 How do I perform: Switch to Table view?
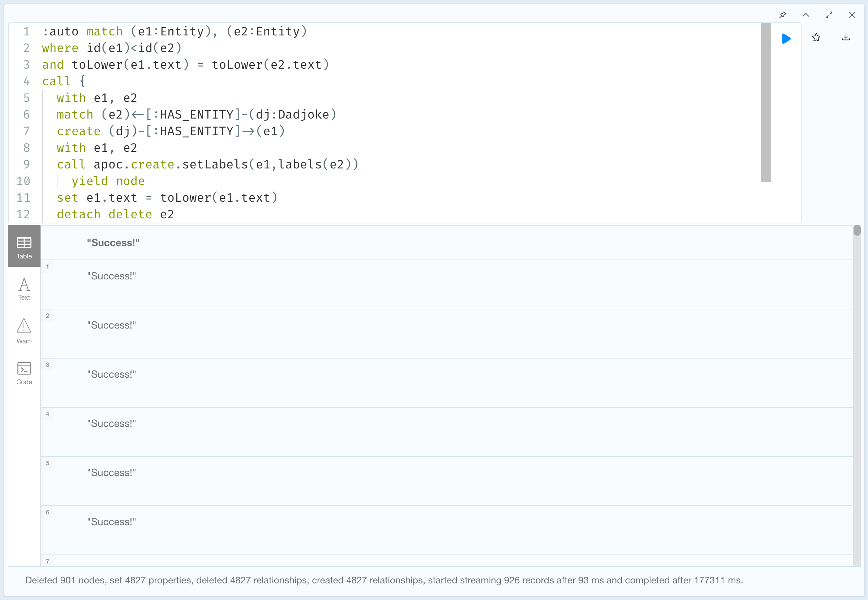point(24,247)
